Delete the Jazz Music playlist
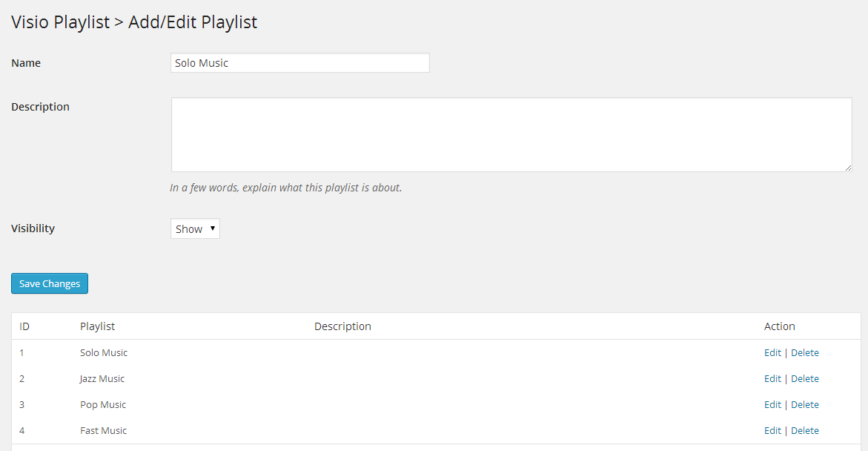This screenshot has height=451, width=868. 804,378
